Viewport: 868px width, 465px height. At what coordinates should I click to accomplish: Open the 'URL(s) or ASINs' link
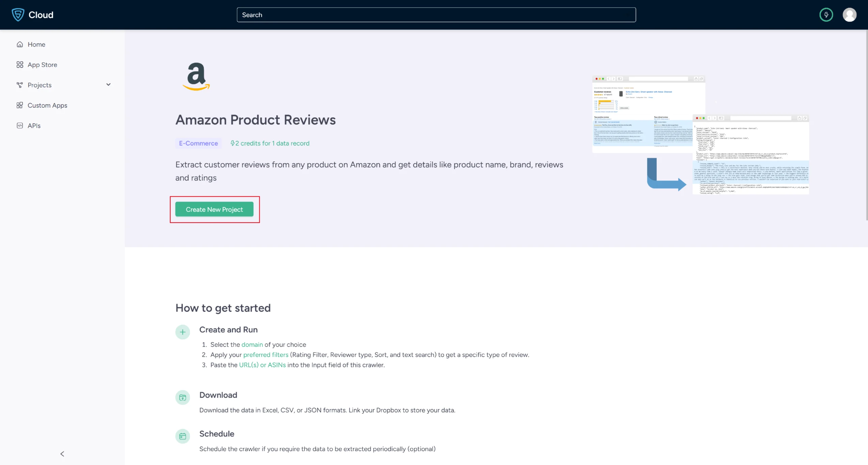[x=262, y=365]
